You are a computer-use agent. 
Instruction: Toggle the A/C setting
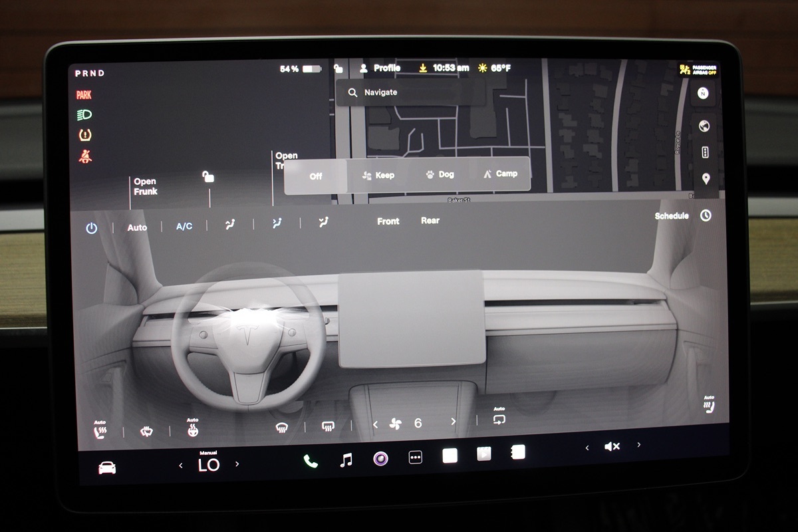(184, 226)
